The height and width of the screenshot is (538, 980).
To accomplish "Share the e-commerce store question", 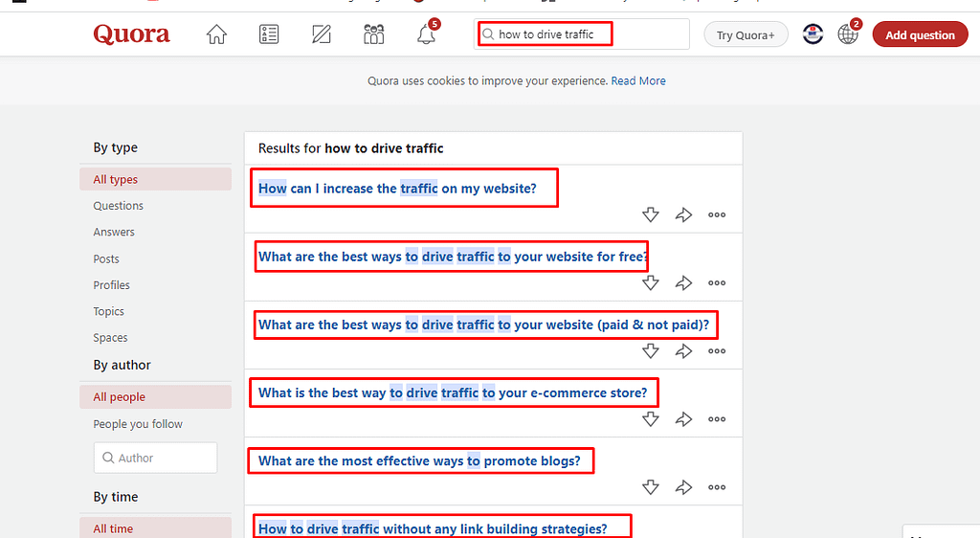I will [x=683, y=419].
